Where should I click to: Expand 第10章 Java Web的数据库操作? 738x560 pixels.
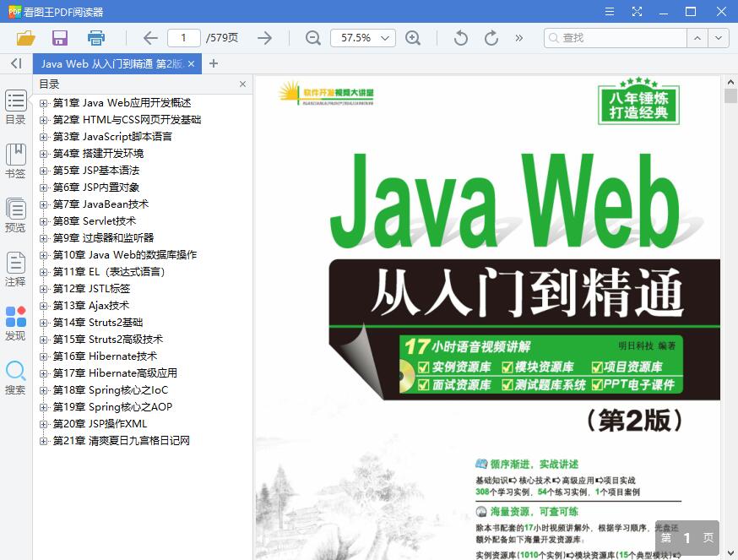pos(43,255)
